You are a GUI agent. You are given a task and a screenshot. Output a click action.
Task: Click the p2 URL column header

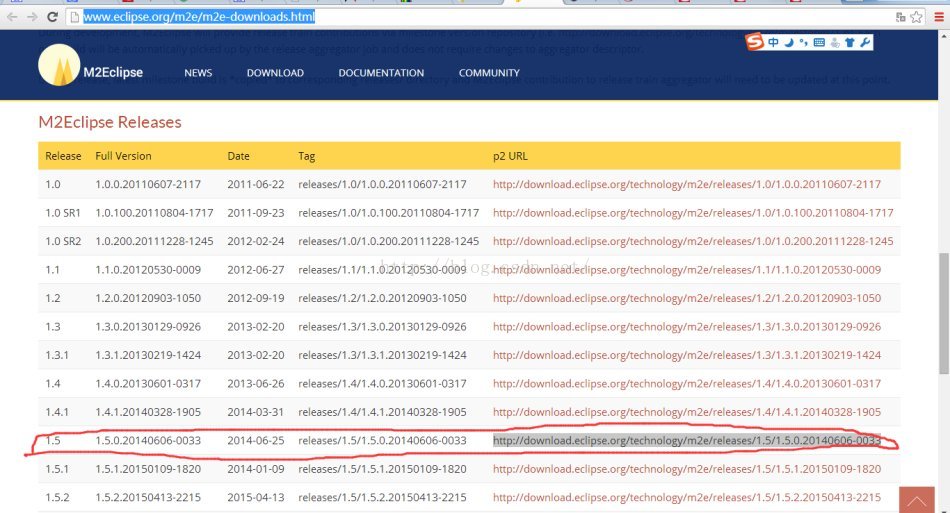(510, 156)
